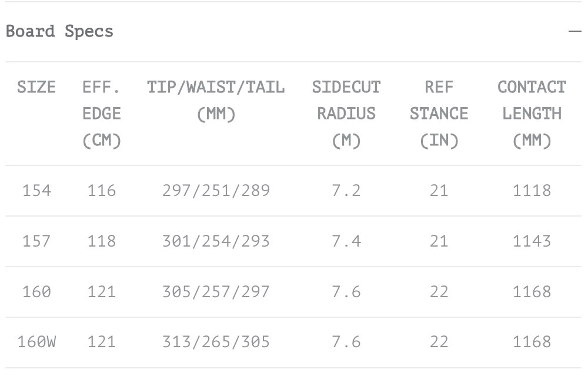Select the 313/265/305 dimensions cell
The height and width of the screenshot is (379, 588).
coord(216,342)
